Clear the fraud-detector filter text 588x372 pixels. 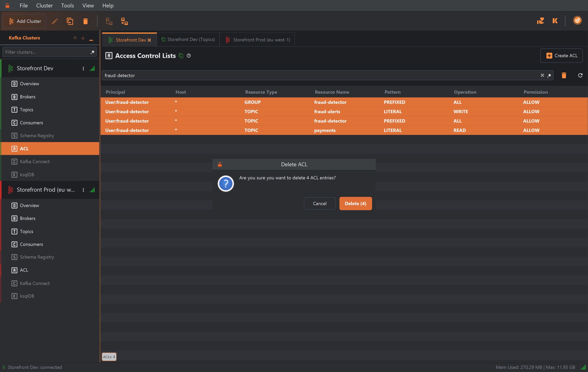(542, 75)
